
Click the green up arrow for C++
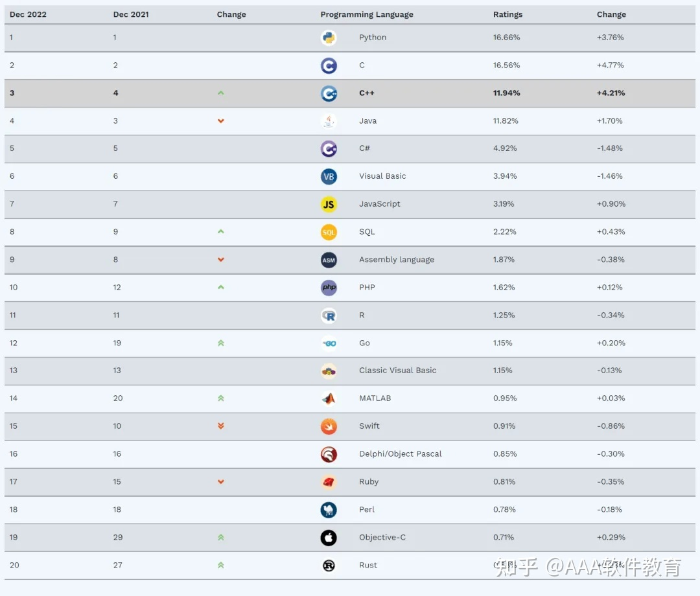click(x=221, y=93)
